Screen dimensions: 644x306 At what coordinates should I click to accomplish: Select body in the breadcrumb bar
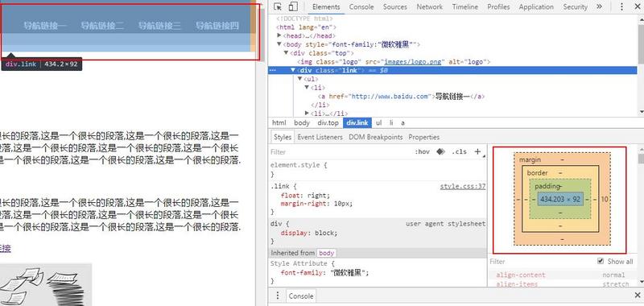pos(302,123)
